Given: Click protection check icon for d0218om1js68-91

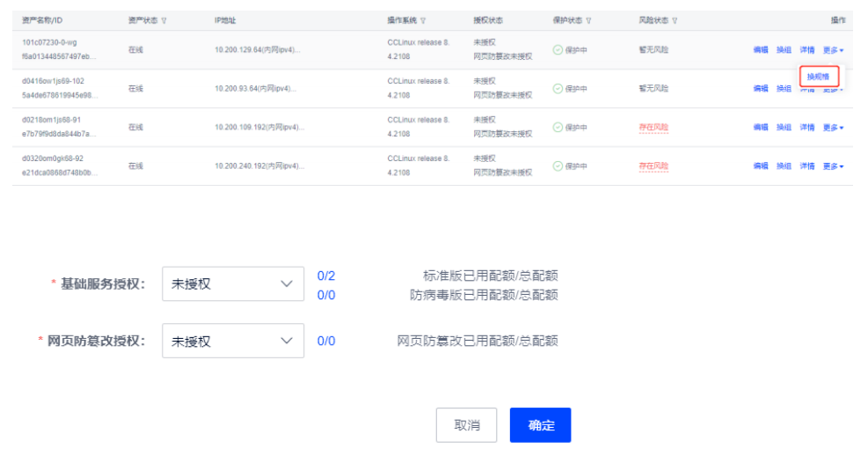Looking at the screenshot, I should click(x=558, y=128).
